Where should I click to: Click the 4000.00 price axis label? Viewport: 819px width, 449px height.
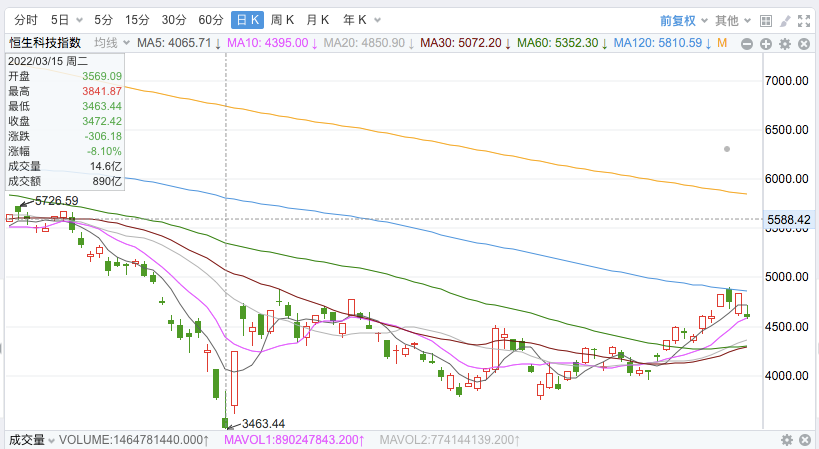coord(787,376)
